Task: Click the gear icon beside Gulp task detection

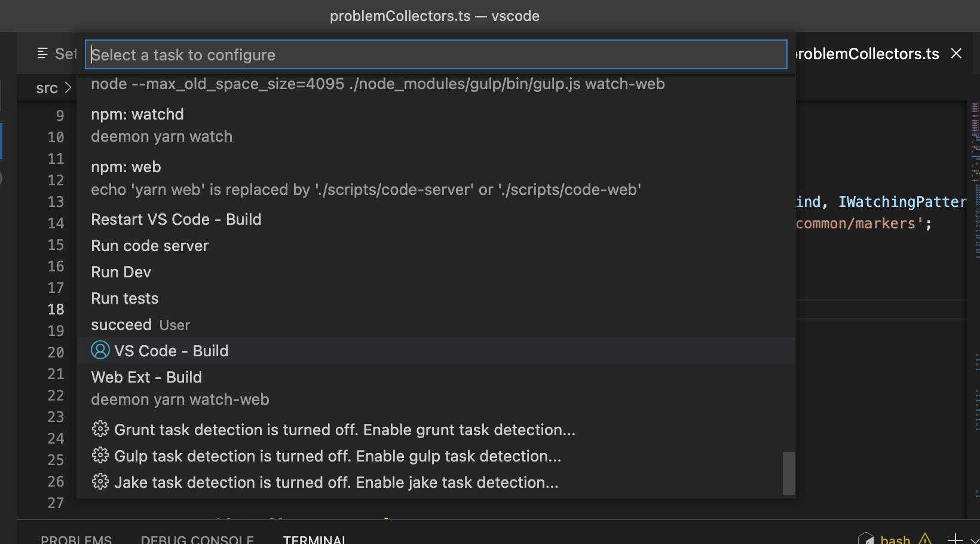Action: pos(100,456)
